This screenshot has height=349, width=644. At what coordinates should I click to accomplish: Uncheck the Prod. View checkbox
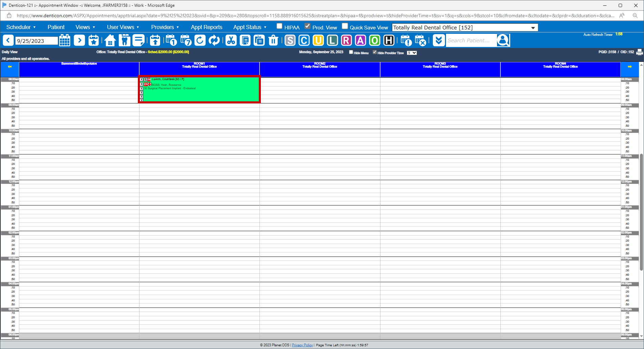pyautogui.click(x=307, y=26)
